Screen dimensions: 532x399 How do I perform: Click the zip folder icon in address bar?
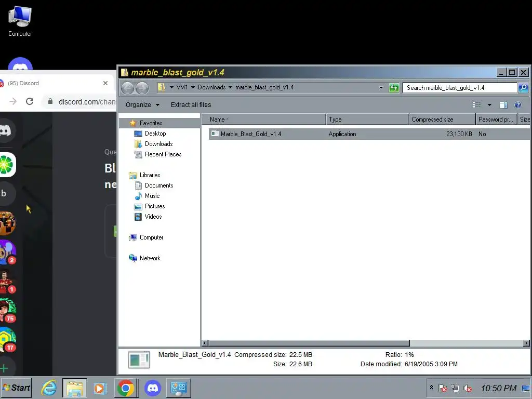pyautogui.click(x=162, y=87)
